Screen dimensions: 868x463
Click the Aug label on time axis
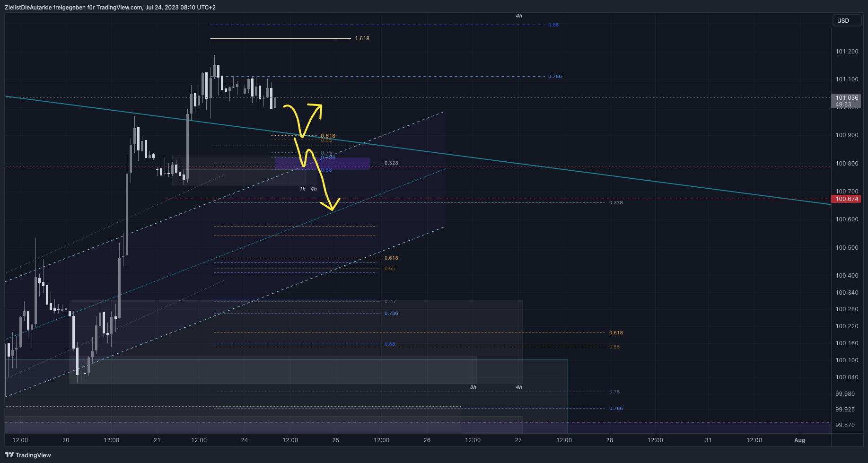coord(799,440)
